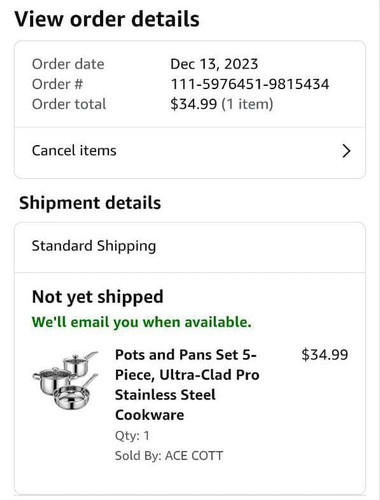Select the Not yet shipped status heading
Viewport: 380px width, 500px height.
(97, 297)
